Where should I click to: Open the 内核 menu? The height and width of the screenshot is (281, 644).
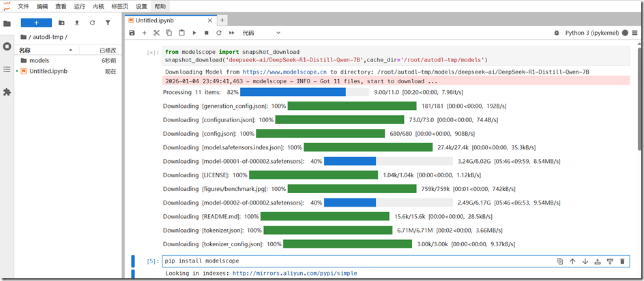(x=98, y=7)
